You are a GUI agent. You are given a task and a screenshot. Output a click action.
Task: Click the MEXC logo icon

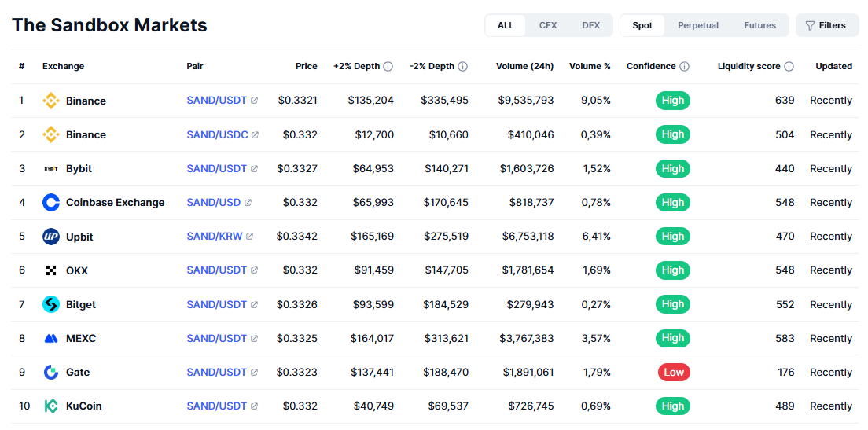point(51,339)
